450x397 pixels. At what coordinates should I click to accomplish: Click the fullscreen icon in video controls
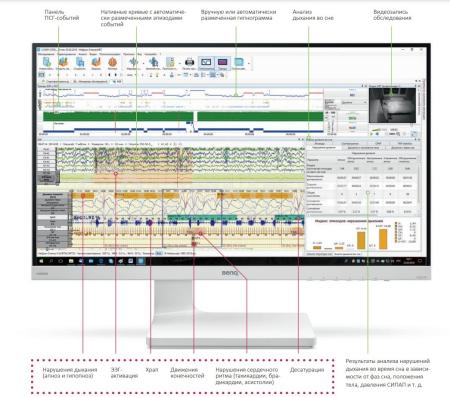[414, 134]
